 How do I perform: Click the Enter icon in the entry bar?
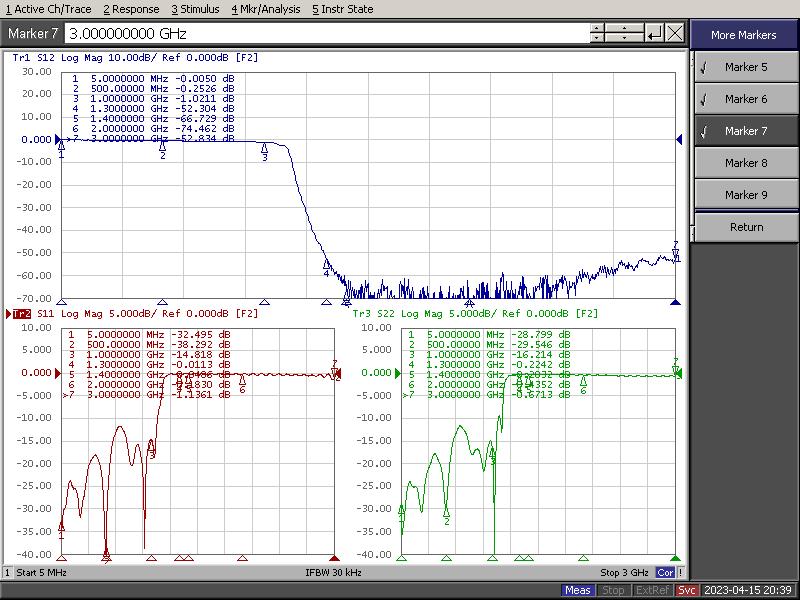654,33
